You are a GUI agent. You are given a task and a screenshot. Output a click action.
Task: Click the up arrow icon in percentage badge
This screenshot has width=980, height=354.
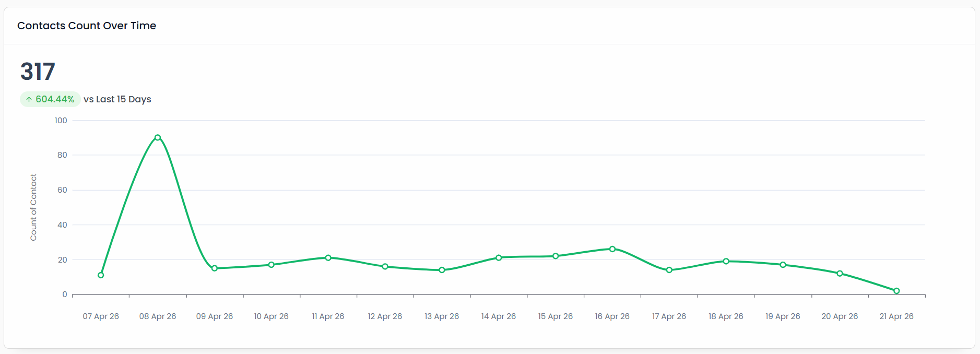[29, 99]
